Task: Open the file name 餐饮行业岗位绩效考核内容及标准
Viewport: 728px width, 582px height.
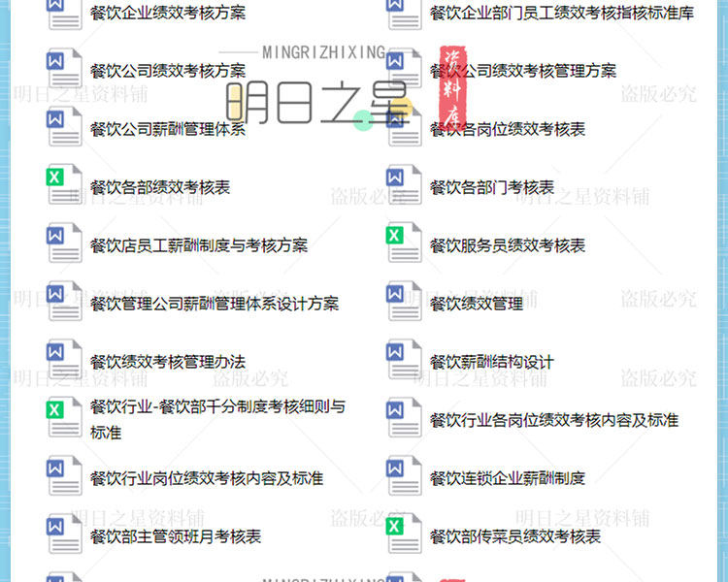Action: coord(207,478)
